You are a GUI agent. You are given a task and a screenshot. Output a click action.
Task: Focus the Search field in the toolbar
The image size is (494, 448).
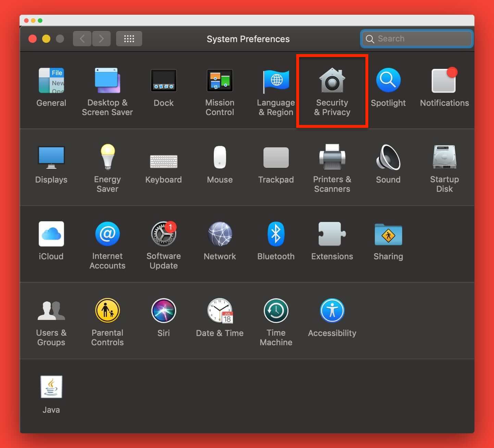pos(417,39)
